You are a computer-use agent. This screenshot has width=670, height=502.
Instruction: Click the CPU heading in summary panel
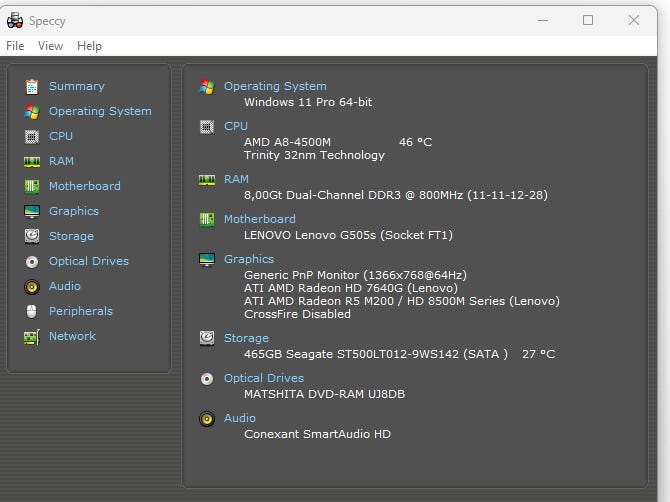[236, 126]
